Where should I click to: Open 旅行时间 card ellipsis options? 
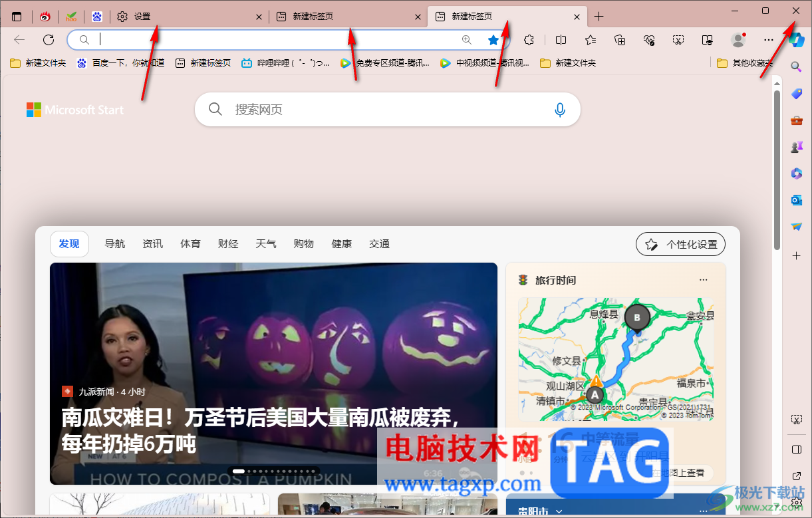click(x=704, y=280)
